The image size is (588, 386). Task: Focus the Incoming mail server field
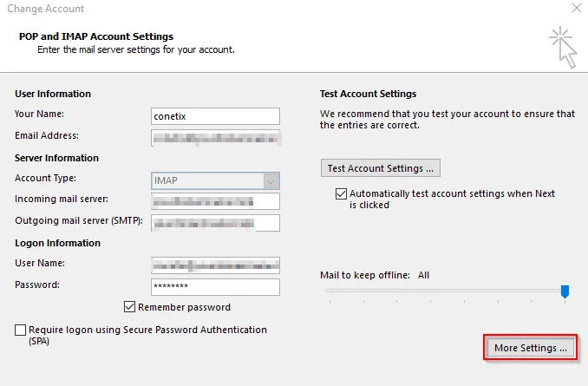(x=215, y=201)
